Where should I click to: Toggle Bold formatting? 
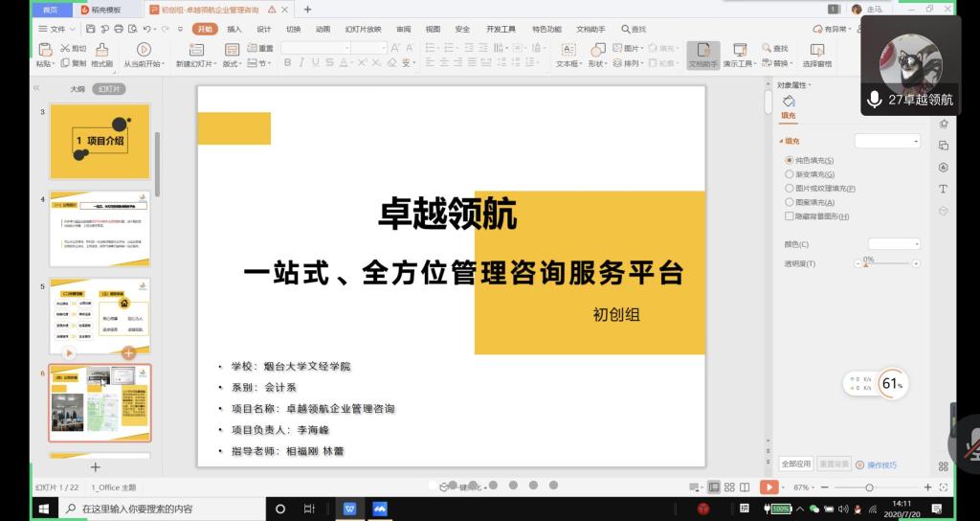287,62
